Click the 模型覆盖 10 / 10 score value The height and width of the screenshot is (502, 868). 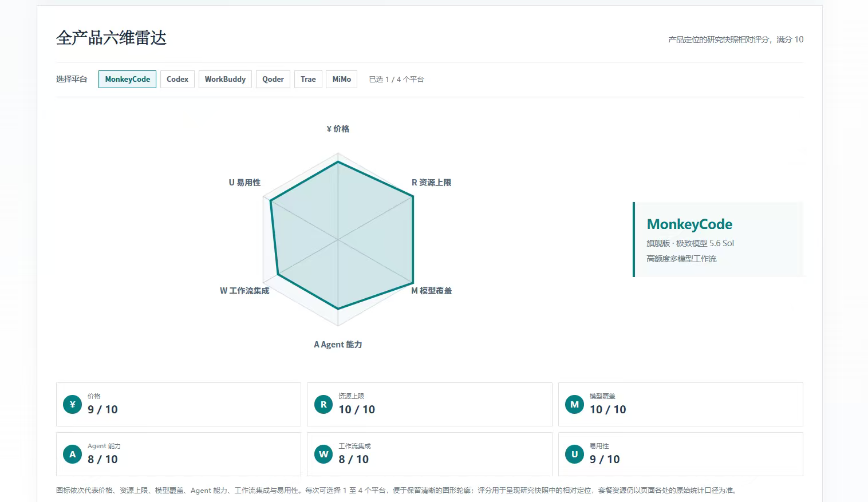point(608,410)
